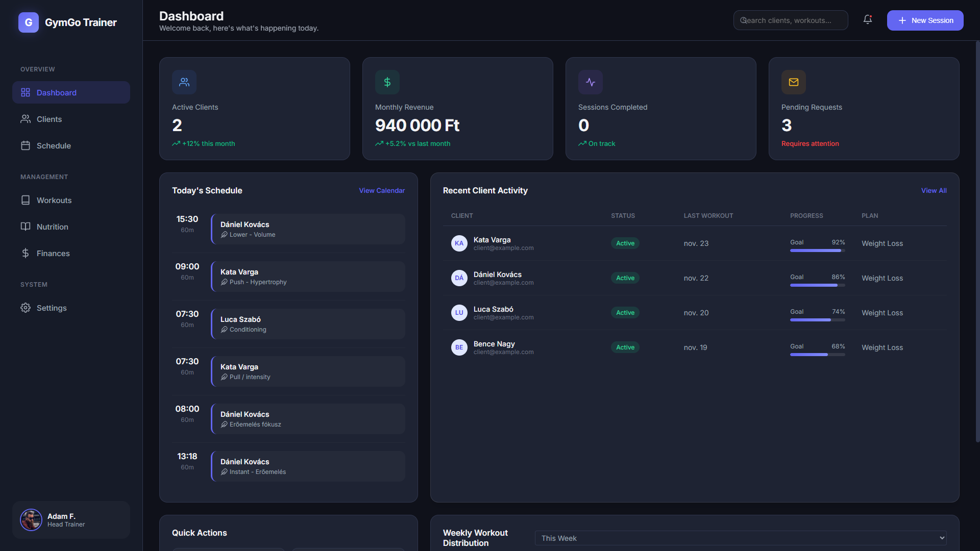Select Dashboard in the sidebar
The image size is (980, 551).
pyautogui.click(x=56, y=92)
